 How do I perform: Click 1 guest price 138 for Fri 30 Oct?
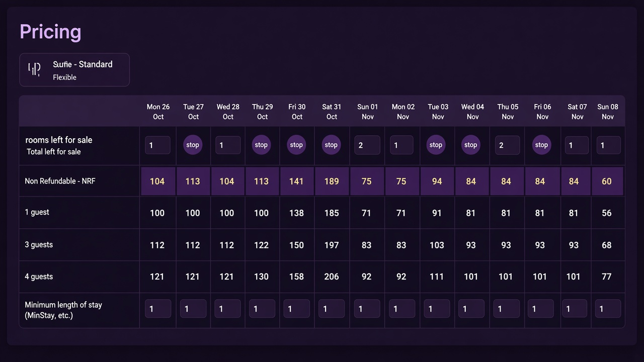[x=296, y=213]
